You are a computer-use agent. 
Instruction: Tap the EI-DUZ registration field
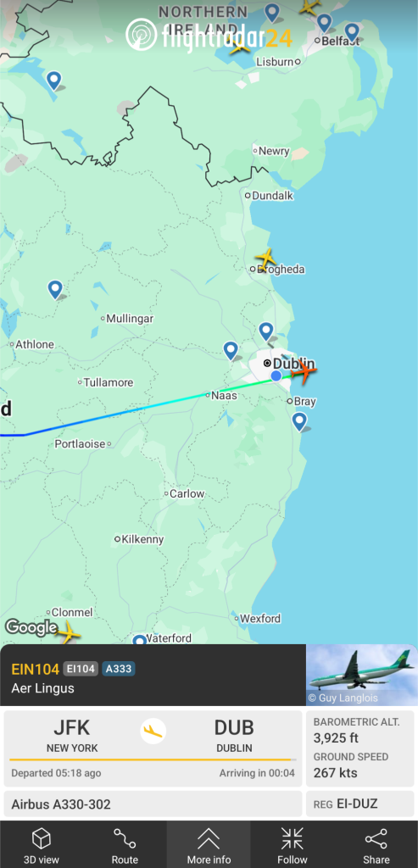point(359,804)
